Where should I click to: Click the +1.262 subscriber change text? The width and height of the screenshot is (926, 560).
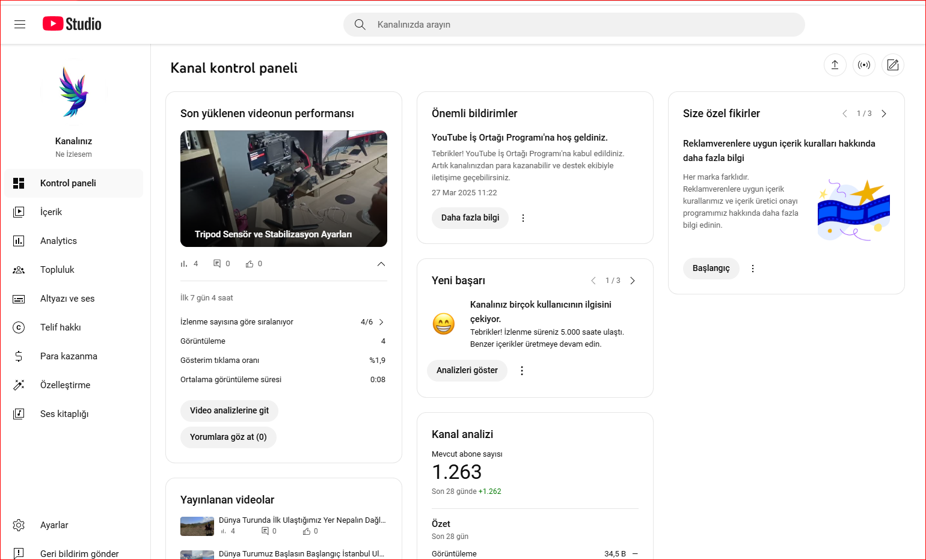[x=490, y=492]
